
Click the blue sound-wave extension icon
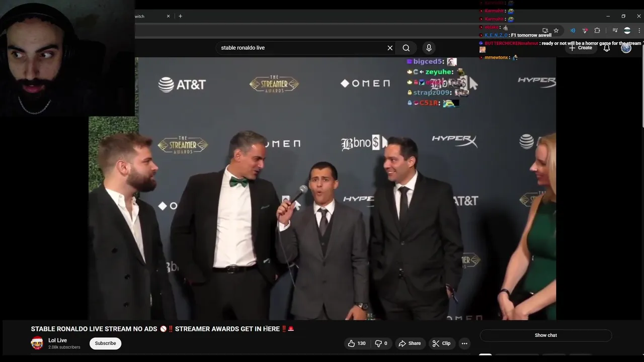tap(573, 31)
